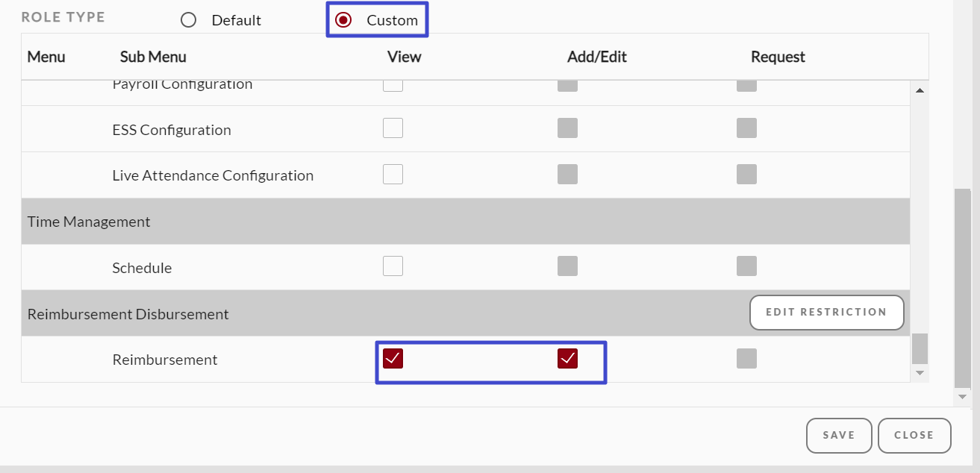This screenshot has height=473, width=980.
Task: Select the Custom role type radio button
Action: (343, 20)
